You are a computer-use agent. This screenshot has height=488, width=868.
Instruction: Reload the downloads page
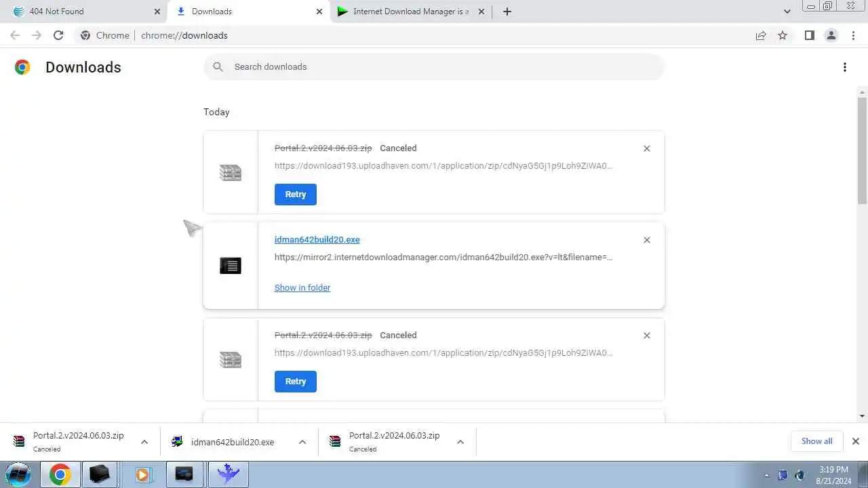(58, 35)
